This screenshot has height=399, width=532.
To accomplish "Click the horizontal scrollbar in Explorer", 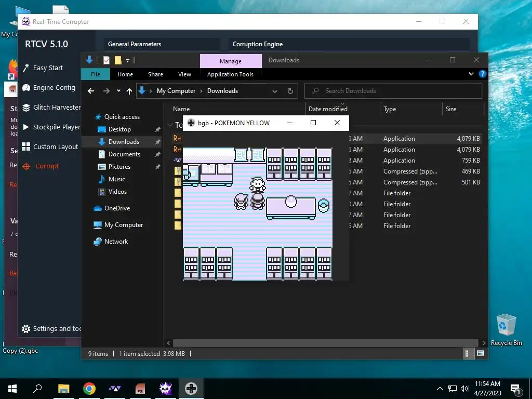I will pyautogui.click(x=325, y=343).
